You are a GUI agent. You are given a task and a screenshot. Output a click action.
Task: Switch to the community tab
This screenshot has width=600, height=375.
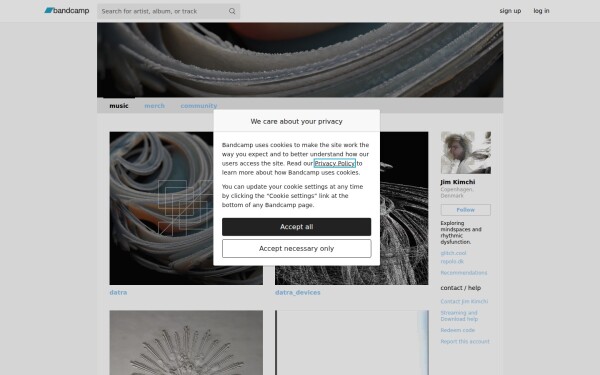[x=199, y=106]
